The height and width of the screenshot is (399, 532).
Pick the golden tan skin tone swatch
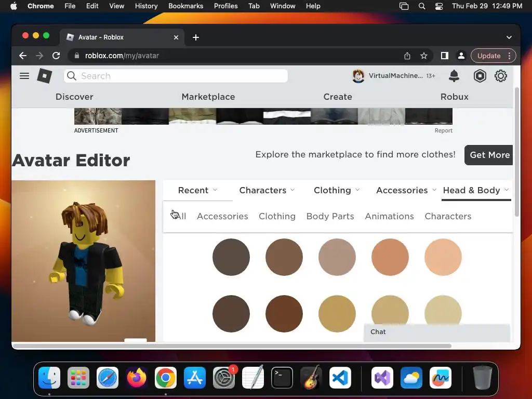(337, 313)
